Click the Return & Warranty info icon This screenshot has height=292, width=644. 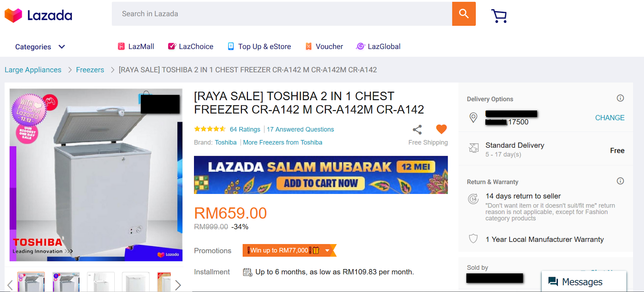(620, 181)
